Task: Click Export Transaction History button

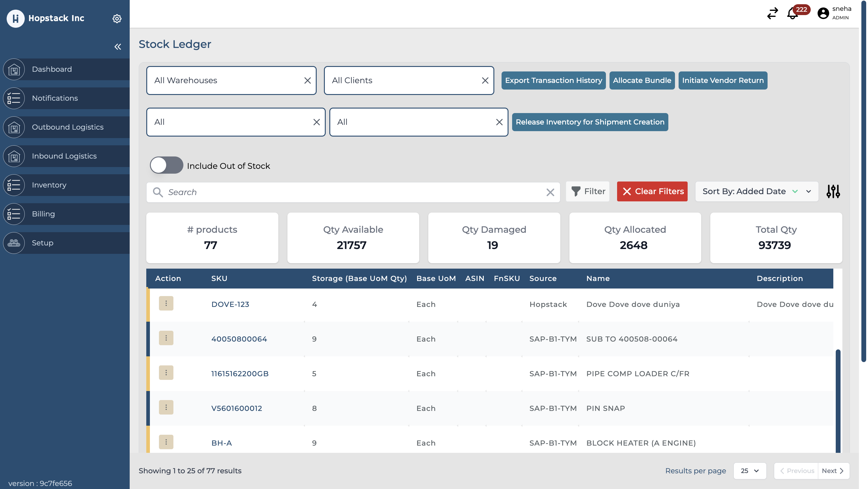Action: 553,80
